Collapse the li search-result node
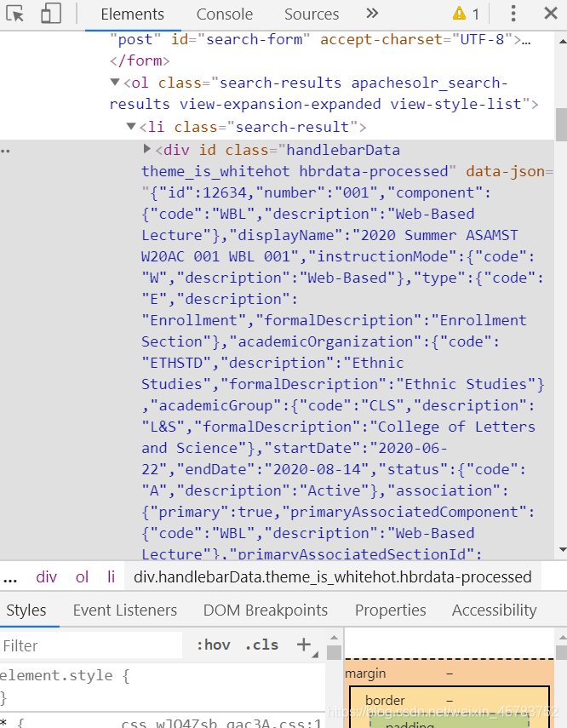The width and height of the screenshot is (567, 728). (131, 126)
